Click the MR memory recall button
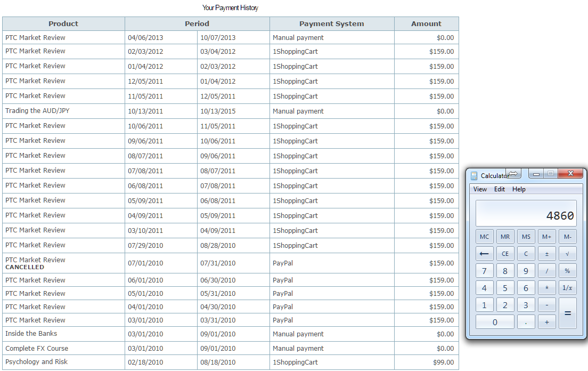Screen dimensions: 588x371 tap(505, 237)
